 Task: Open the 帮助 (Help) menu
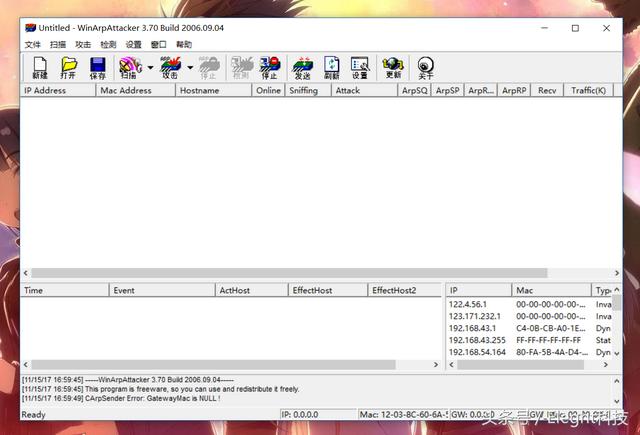pyautogui.click(x=184, y=45)
